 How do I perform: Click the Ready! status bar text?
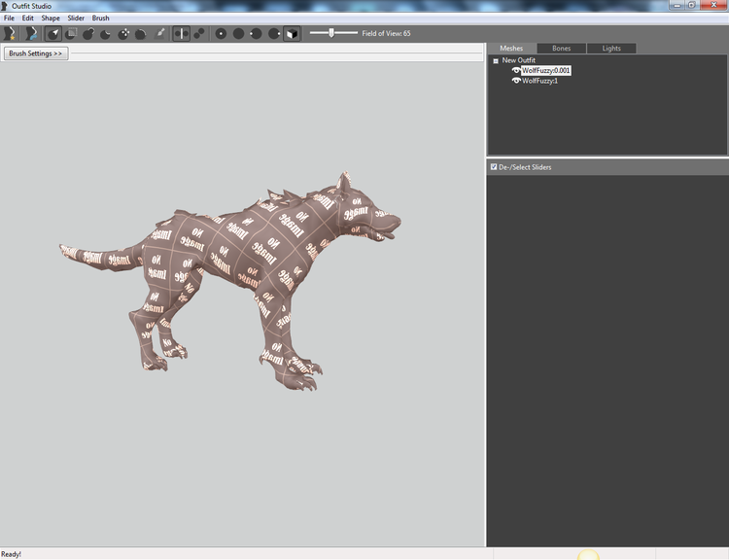[11, 554]
